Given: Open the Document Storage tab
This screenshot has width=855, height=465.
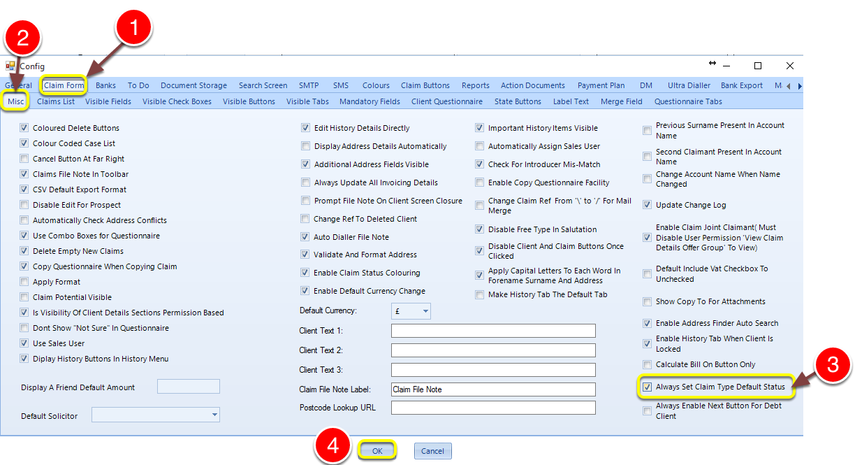Looking at the screenshot, I should click(194, 86).
